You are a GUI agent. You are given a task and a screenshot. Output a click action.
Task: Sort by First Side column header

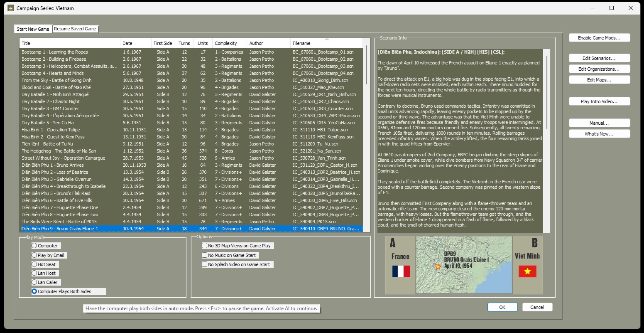point(163,43)
